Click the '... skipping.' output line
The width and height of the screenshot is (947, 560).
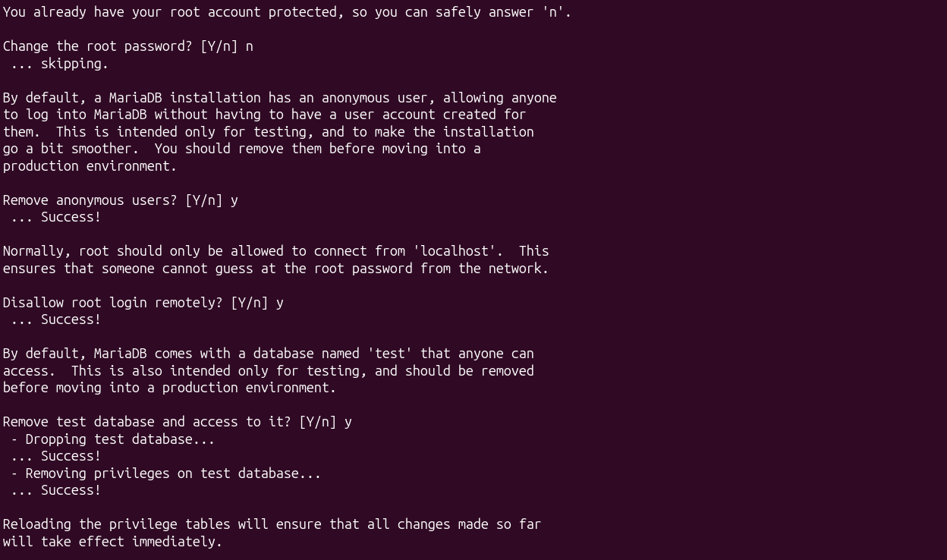click(59, 64)
